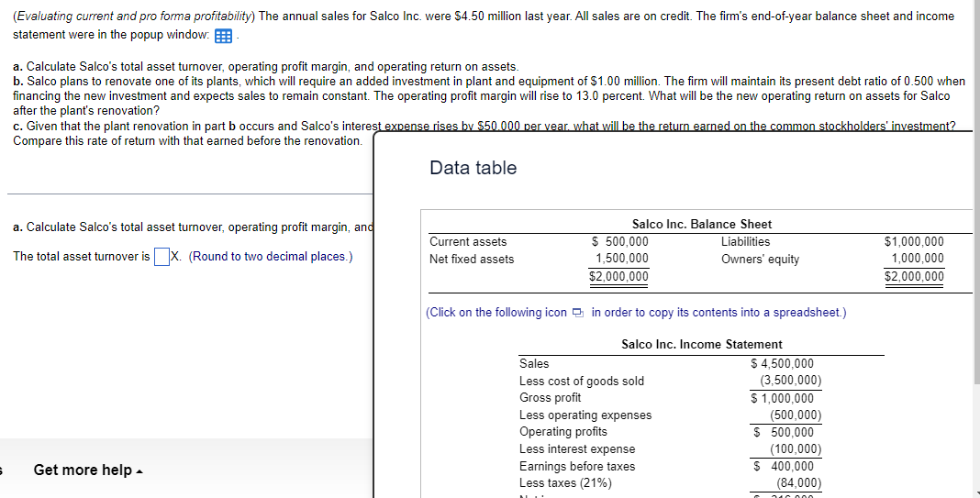980x498 pixels.
Task: Click the Owners' equity label
Action: [760, 259]
